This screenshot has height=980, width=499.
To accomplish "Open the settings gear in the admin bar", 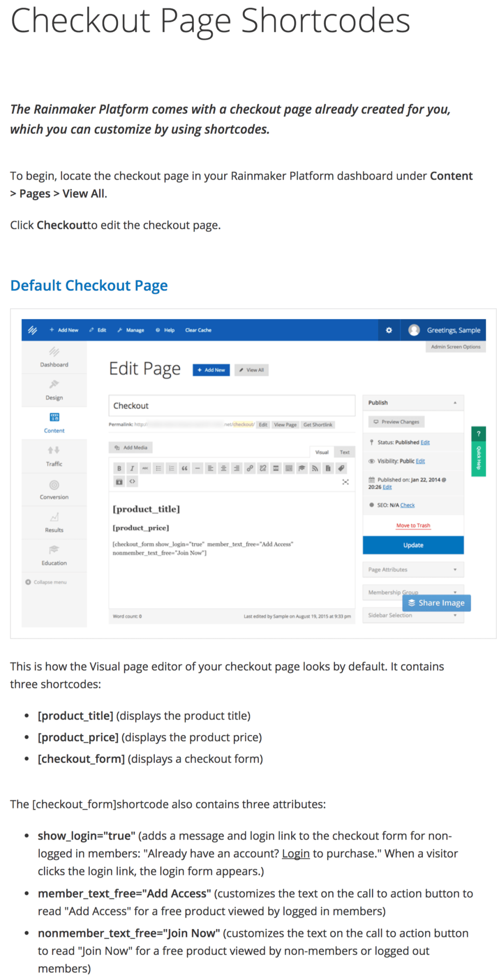I will pos(389,330).
